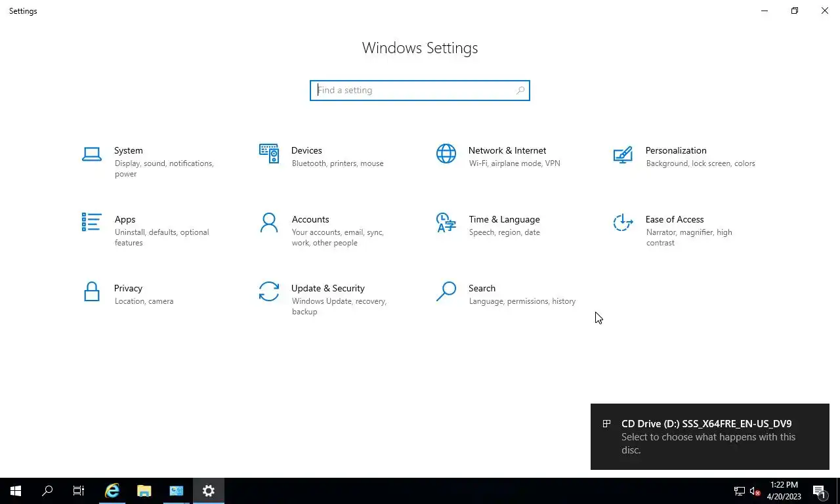Minimize the Settings window

pyautogui.click(x=765, y=10)
